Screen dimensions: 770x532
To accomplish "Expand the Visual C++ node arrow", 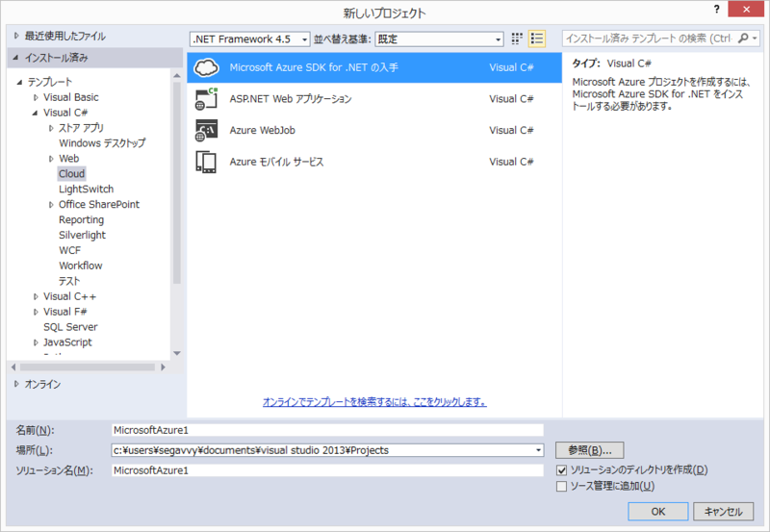I will click(x=36, y=296).
